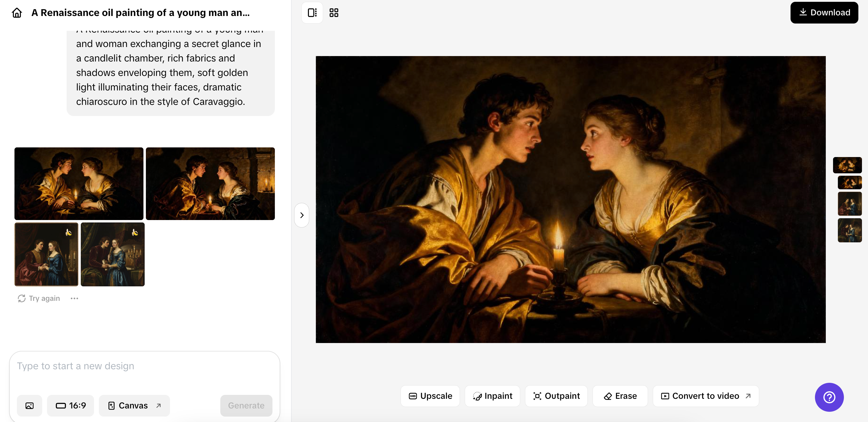Switch to grid view layout
The height and width of the screenshot is (422, 868).
[x=334, y=13]
